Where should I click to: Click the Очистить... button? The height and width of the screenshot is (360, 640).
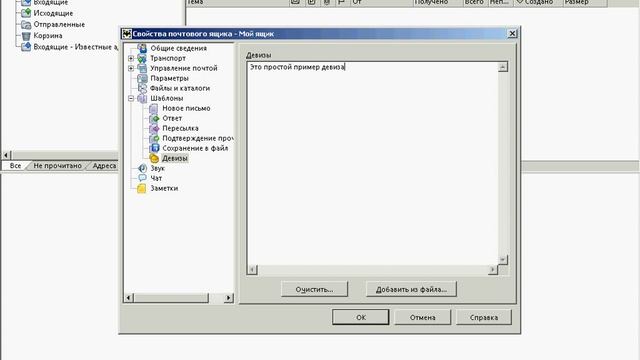[x=314, y=289]
